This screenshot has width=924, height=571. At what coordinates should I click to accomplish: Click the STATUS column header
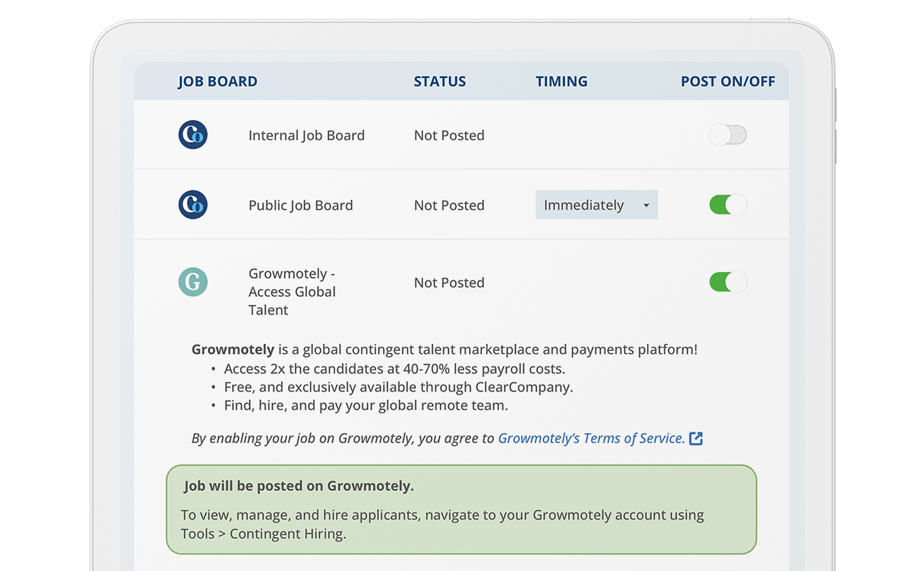tap(440, 82)
